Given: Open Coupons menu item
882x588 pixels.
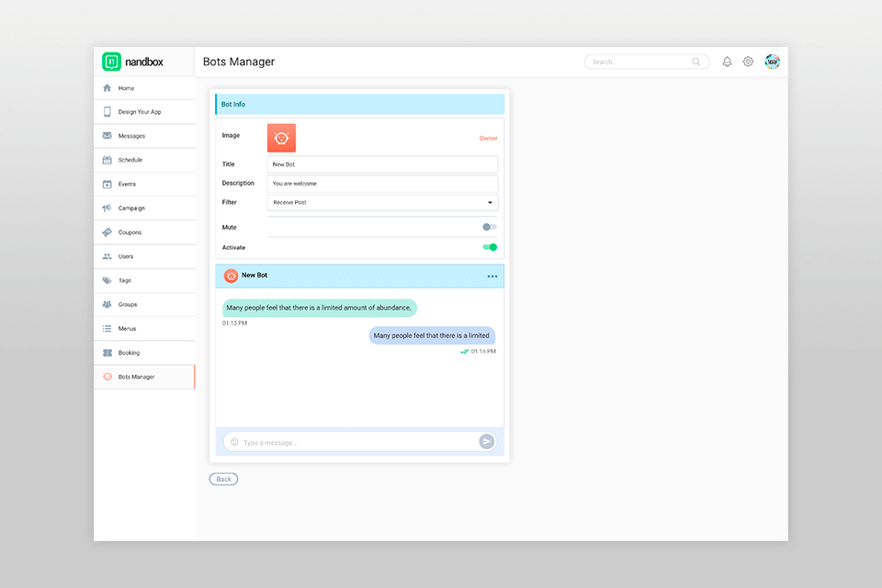Looking at the screenshot, I should coord(144,232).
